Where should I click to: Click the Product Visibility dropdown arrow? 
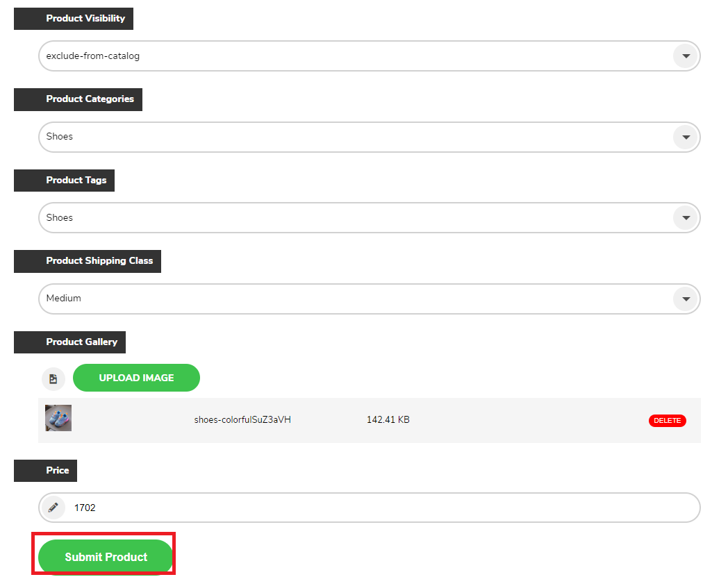[x=686, y=56]
